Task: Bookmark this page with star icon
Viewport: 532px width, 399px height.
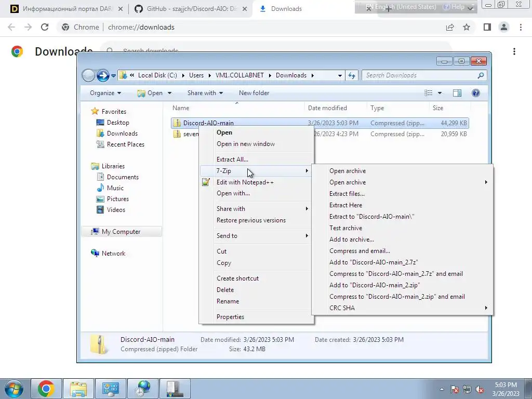Action: tap(467, 27)
